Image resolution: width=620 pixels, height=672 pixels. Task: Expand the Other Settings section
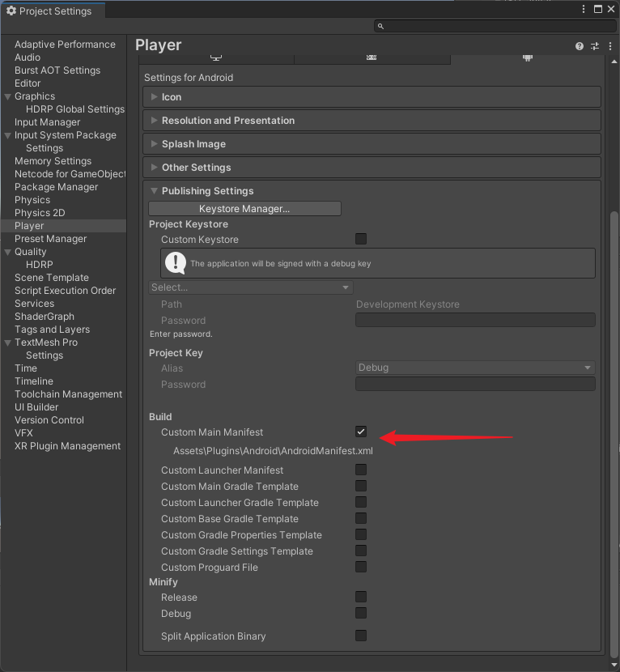coord(372,168)
